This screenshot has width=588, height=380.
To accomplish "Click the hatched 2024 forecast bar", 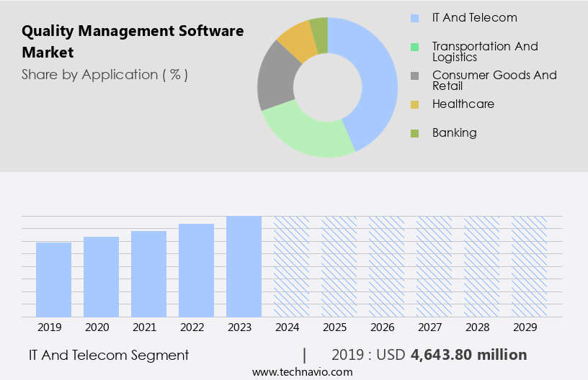I will (x=291, y=266).
